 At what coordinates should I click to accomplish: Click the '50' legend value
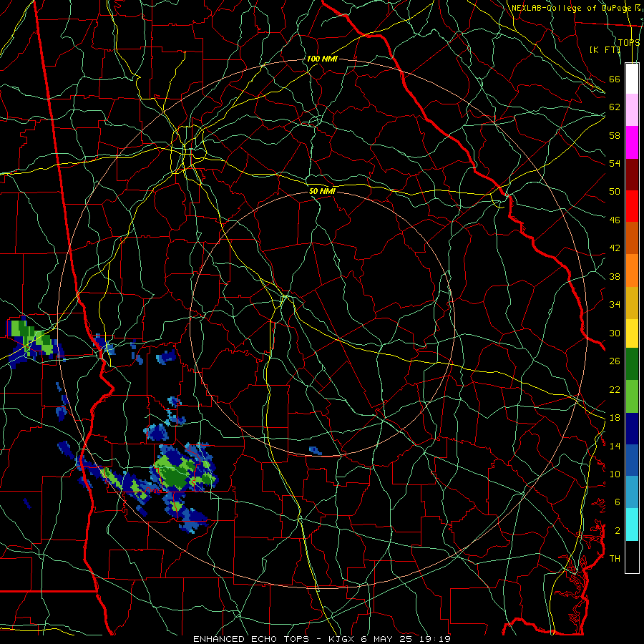pos(615,191)
